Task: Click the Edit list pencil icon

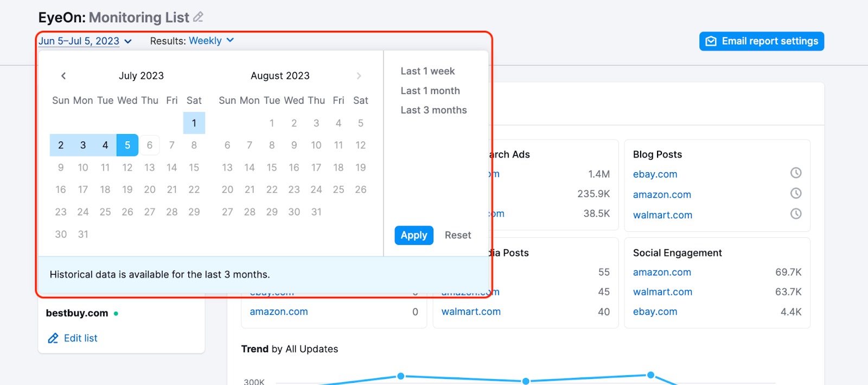Action: coord(53,338)
